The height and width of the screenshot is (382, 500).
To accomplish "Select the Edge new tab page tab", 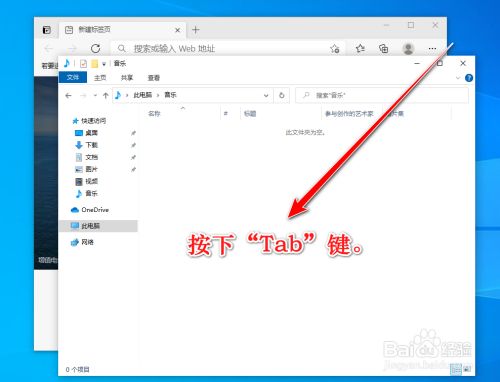I will [122, 30].
